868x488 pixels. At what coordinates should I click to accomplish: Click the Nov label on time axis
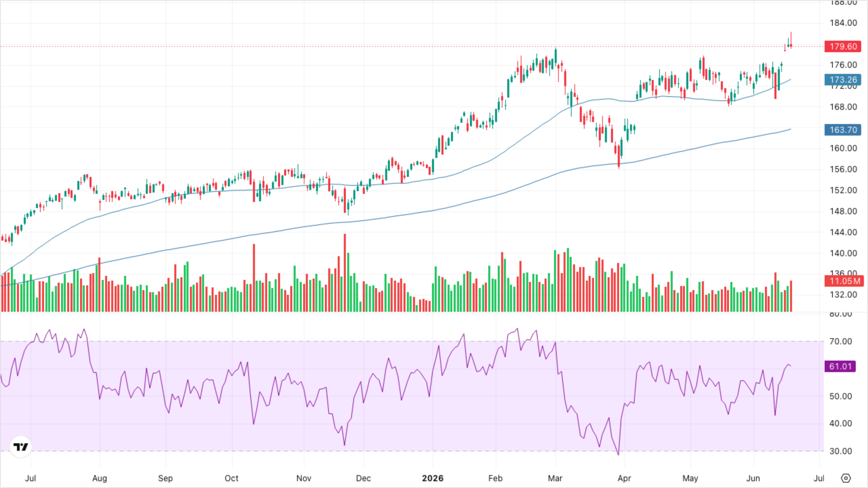tap(304, 478)
